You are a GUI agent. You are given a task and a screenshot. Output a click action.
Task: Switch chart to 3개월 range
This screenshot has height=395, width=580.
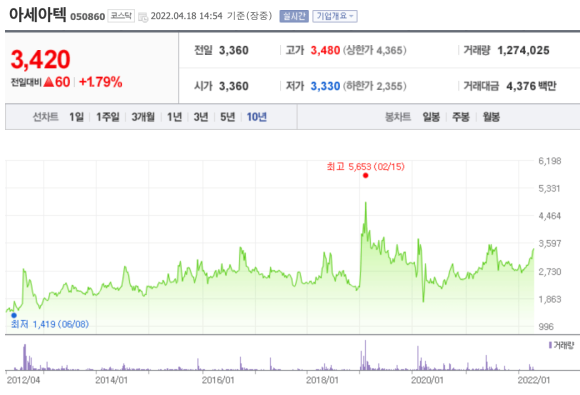coord(143,117)
